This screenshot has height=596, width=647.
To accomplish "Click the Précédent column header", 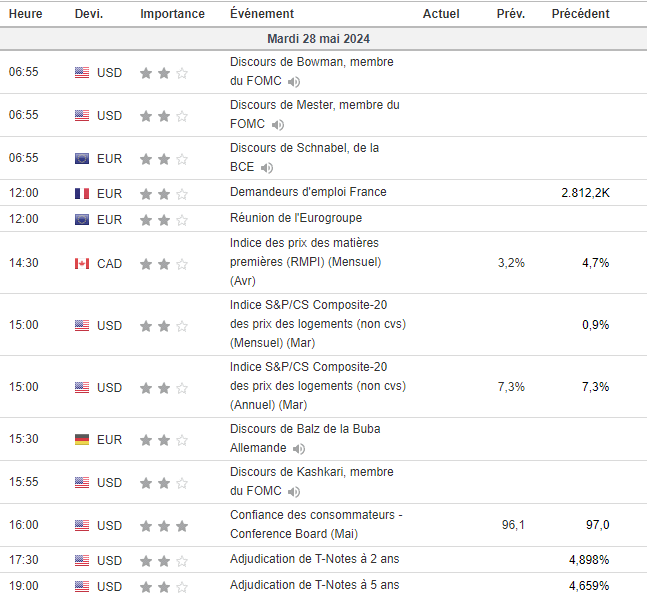I will coord(580,14).
